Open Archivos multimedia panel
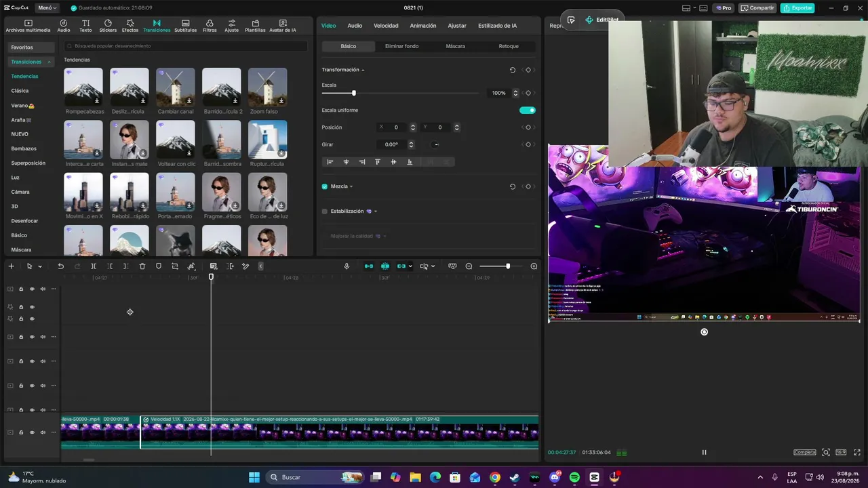This screenshot has width=868, height=488. 28,26
